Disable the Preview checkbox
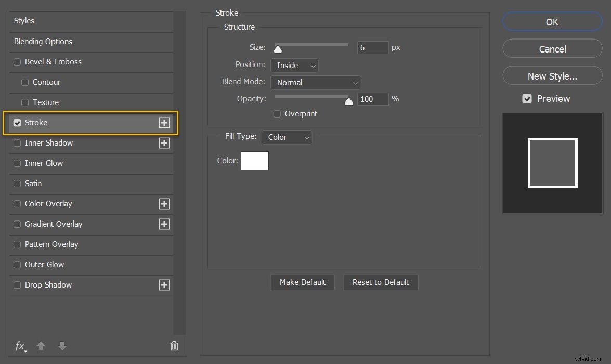Viewport: 611px width, 364px height. pos(527,98)
